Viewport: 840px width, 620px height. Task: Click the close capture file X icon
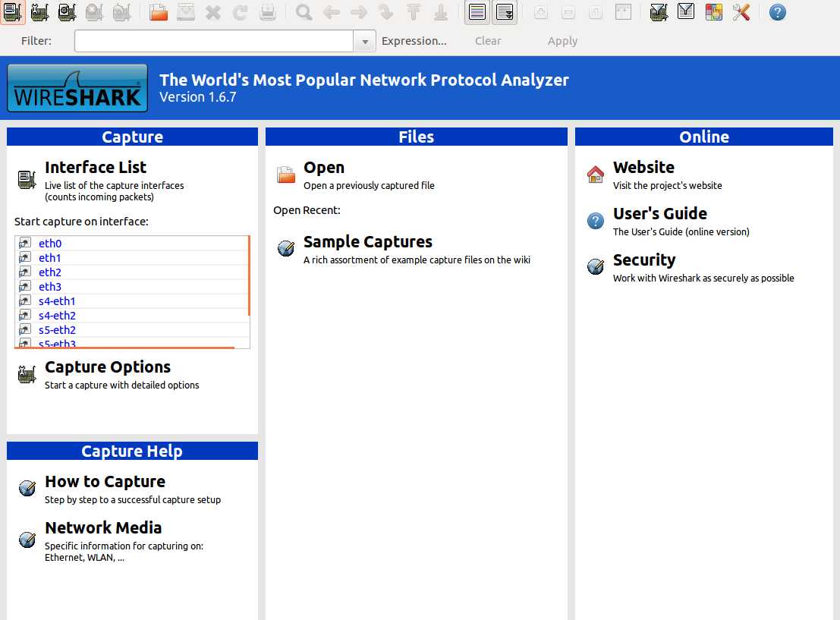click(x=212, y=12)
